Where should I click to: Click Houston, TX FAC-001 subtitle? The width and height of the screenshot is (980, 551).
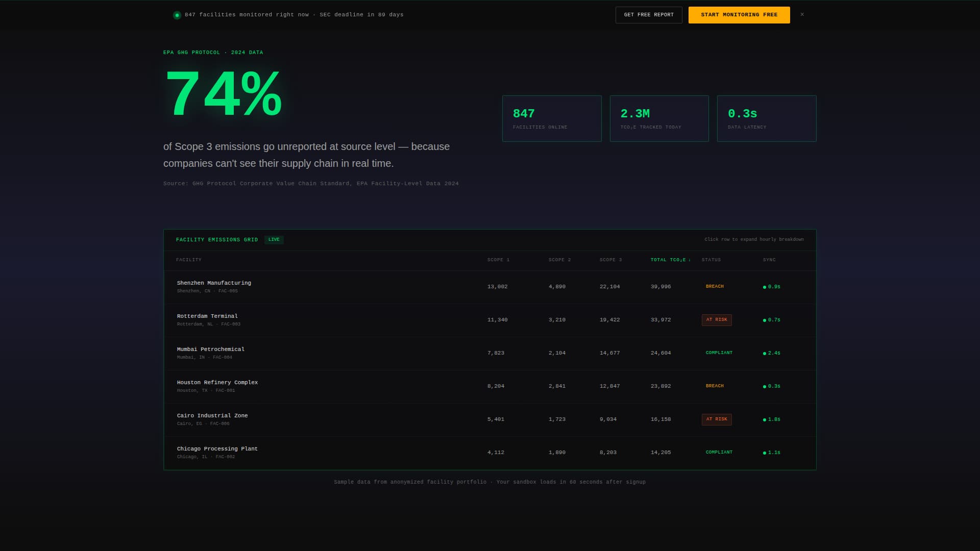[x=206, y=391]
